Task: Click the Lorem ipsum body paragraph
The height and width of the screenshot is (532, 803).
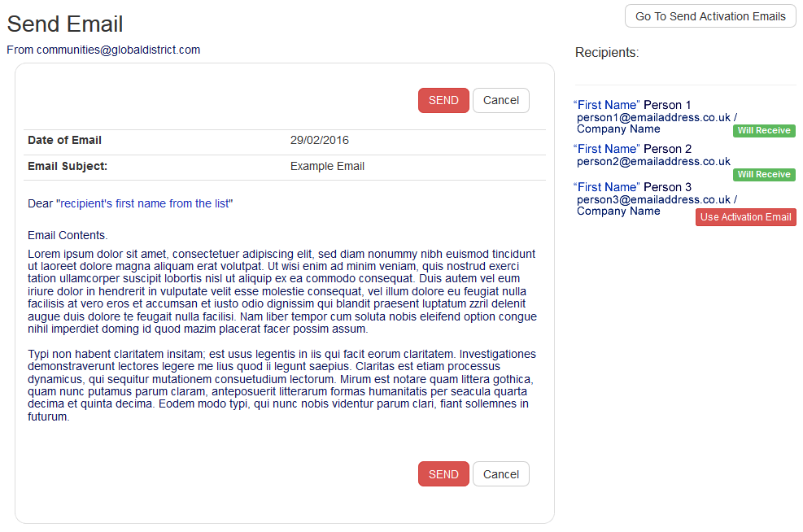Action: pyautogui.click(x=282, y=291)
